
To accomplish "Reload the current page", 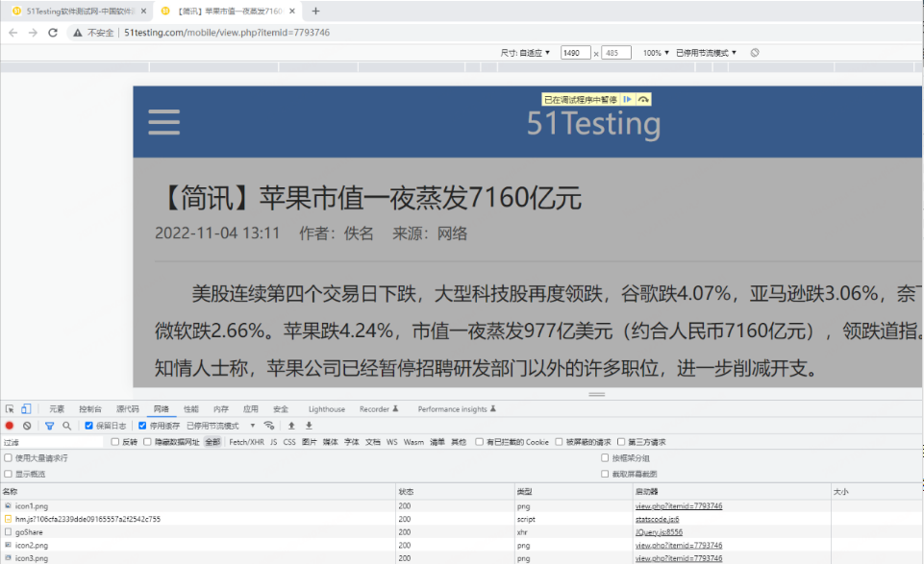I will click(x=53, y=33).
